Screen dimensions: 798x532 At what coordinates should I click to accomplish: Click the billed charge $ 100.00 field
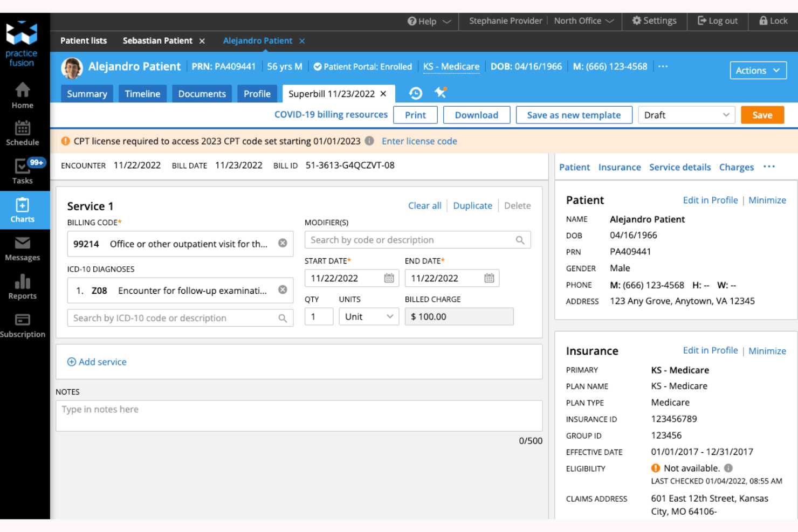[459, 316]
